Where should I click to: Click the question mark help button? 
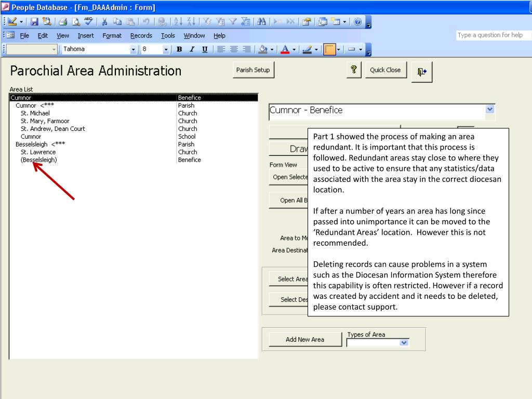354,70
